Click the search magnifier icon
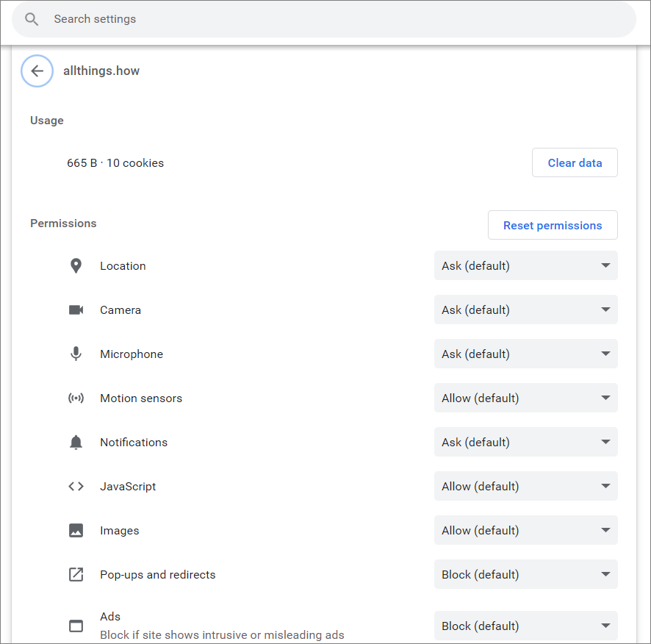Screen dimensions: 651x644 point(32,19)
